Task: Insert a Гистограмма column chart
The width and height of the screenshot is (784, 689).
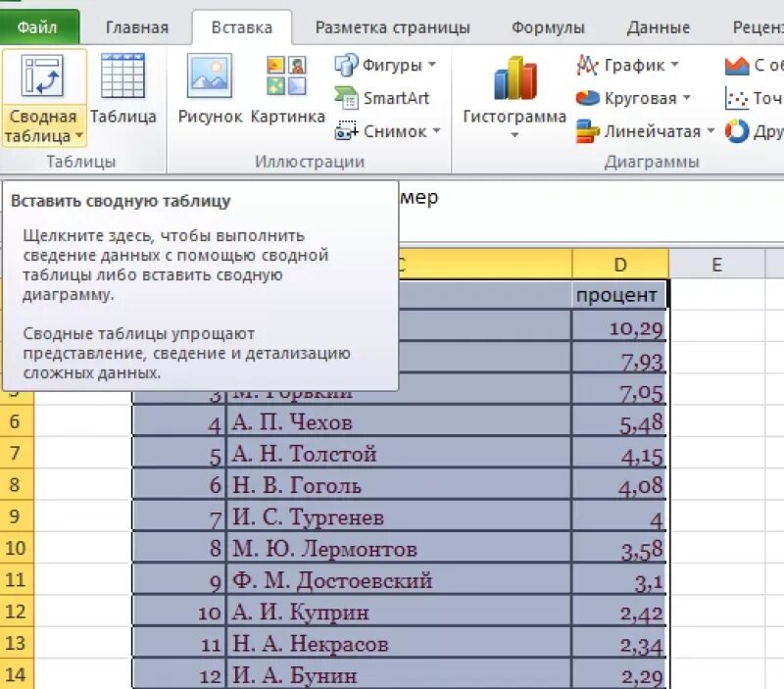Action: click(515, 78)
